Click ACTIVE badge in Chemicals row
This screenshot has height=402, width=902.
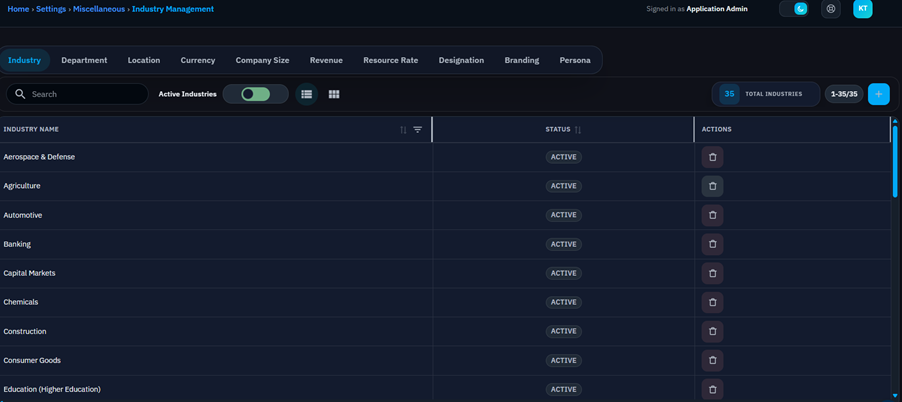[564, 302]
